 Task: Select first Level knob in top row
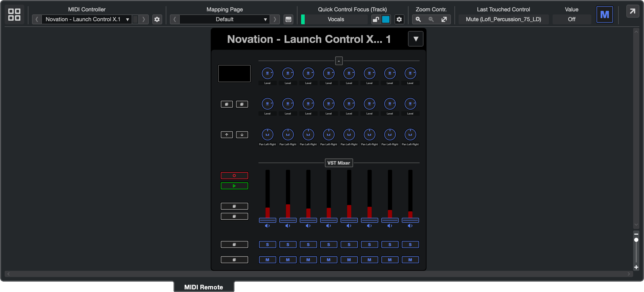click(x=268, y=73)
